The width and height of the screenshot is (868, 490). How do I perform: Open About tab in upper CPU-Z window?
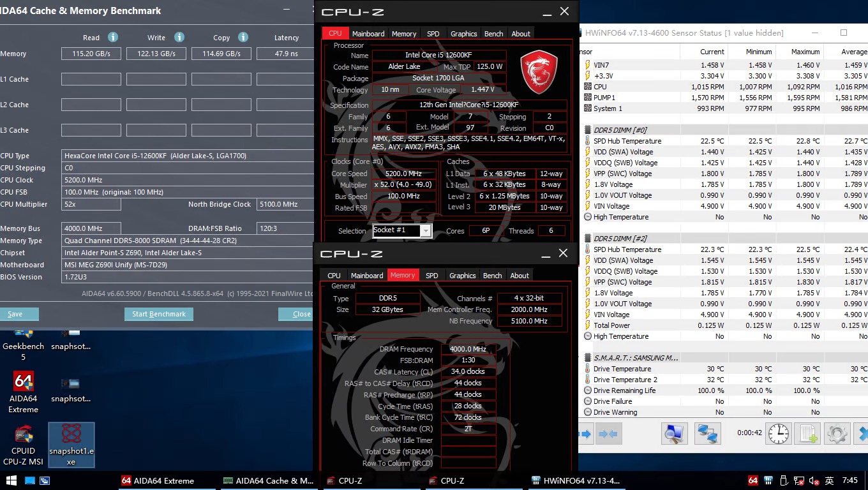[x=521, y=33]
